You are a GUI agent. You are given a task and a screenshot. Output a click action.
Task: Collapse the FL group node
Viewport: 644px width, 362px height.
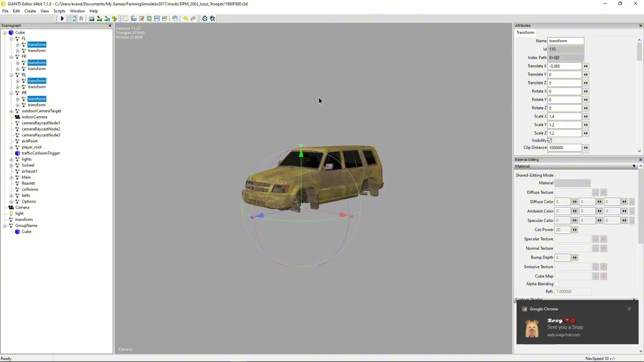tap(11, 39)
